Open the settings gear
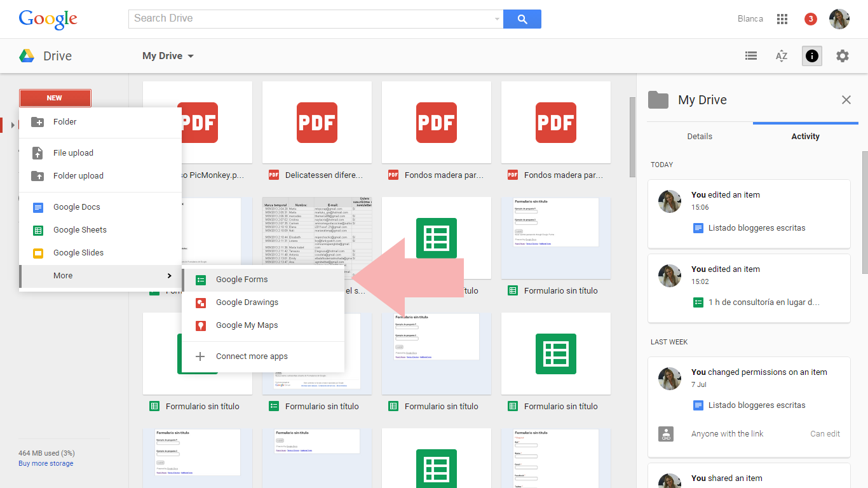Screen dimensions: 868x488 point(843,56)
